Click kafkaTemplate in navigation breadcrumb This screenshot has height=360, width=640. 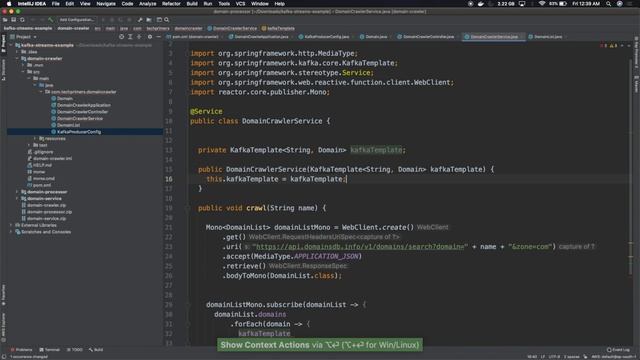(x=278, y=29)
